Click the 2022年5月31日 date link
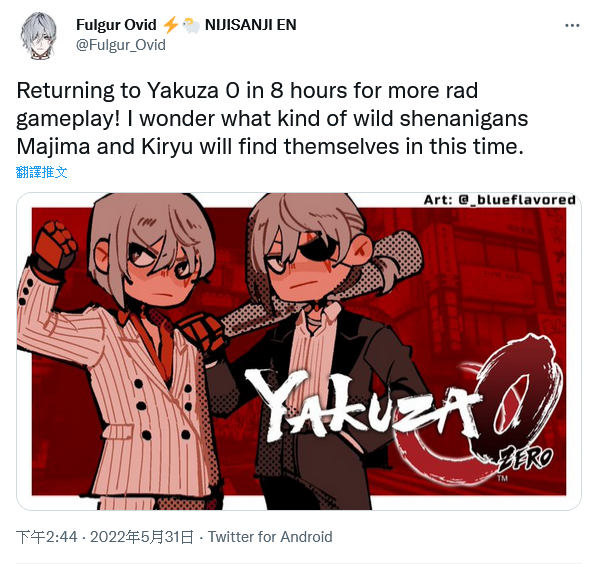598x564 pixels. click(x=141, y=537)
